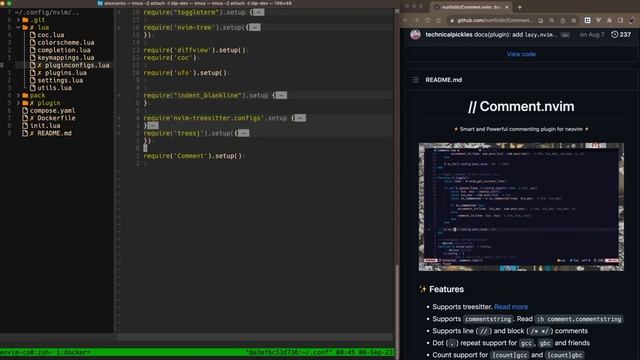Open technicalpickles avatar

[416, 35]
